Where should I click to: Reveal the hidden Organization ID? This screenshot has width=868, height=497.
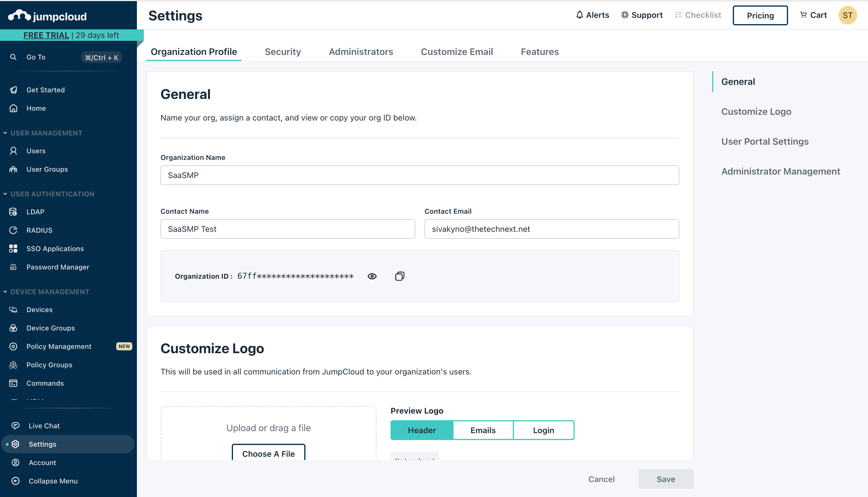click(372, 276)
